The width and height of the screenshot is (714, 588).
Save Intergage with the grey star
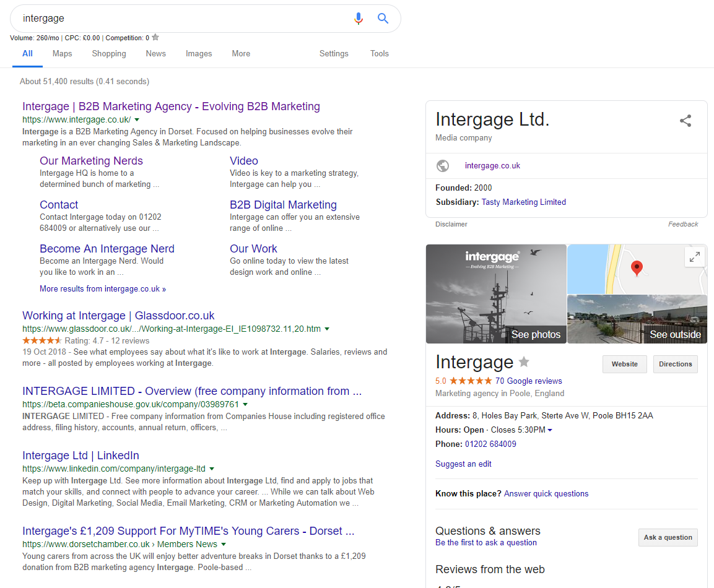pyautogui.click(x=524, y=362)
